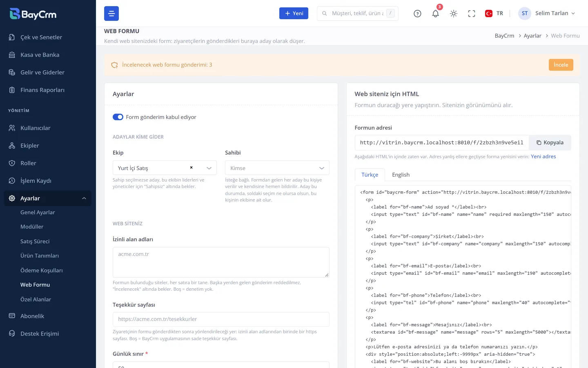The width and height of the screenshot is (588, 368).
Task: Open Satış Süreci submenu item
Action: [35, 241]
